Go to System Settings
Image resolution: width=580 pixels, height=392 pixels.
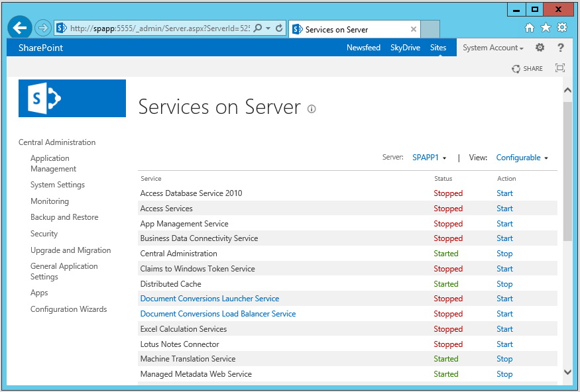click(x=57, y=184)
